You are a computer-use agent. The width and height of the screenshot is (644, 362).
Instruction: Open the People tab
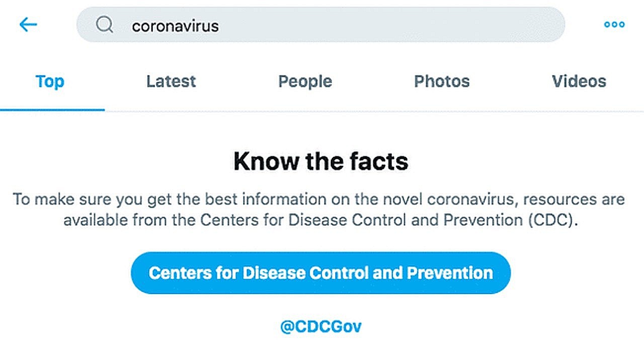(x=305, y=81)
